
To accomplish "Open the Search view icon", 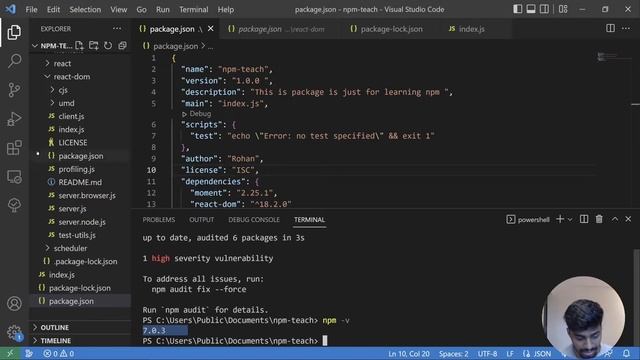I will pos(14,61).
